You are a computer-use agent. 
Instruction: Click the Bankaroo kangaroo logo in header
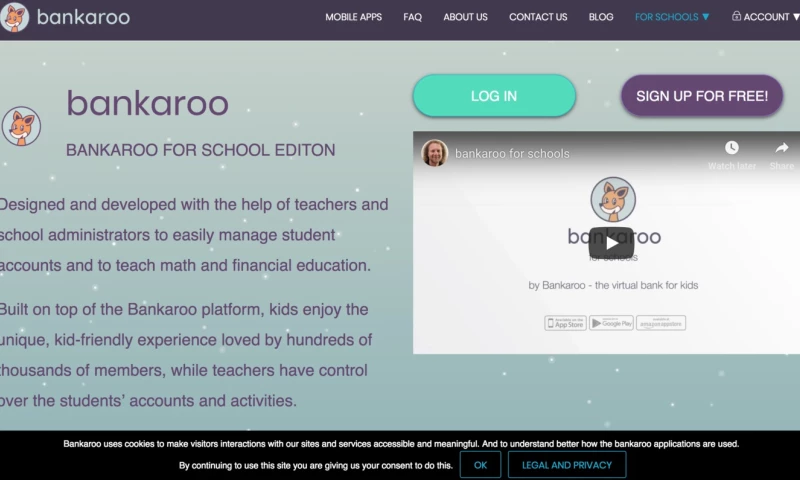tap(15, 17)
